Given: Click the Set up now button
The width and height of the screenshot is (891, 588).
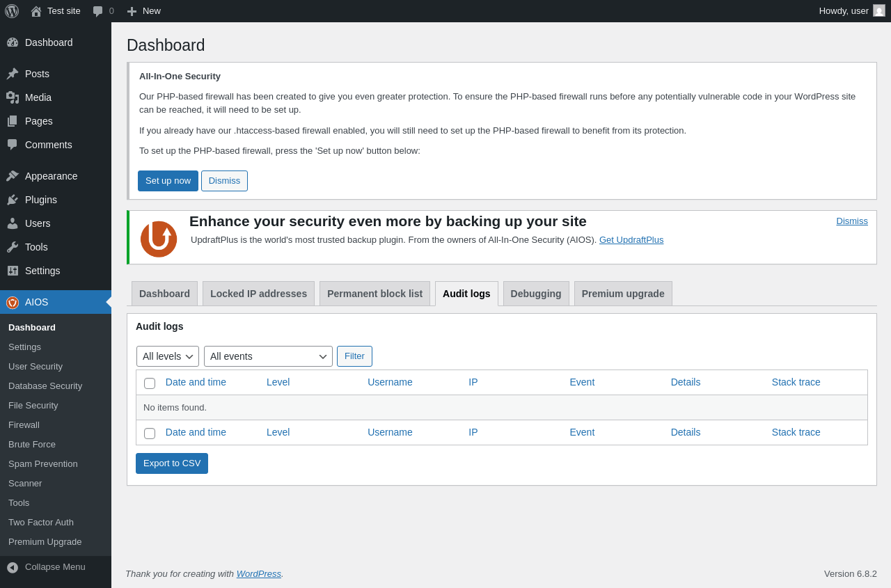Looking at the screenshot, I should point(168,181).
